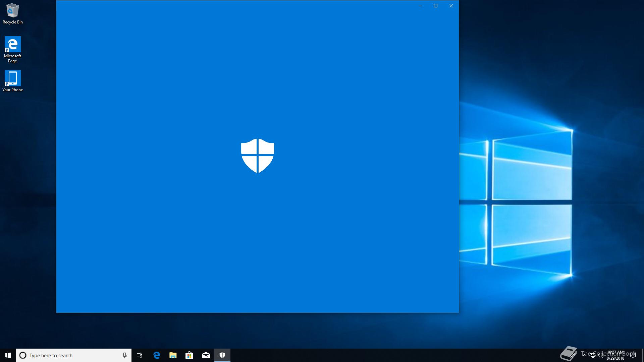The width and height of the screenshot is (644, 362).
Task: Click the Cortana circle in search box
Action: [x=23, y=355]
